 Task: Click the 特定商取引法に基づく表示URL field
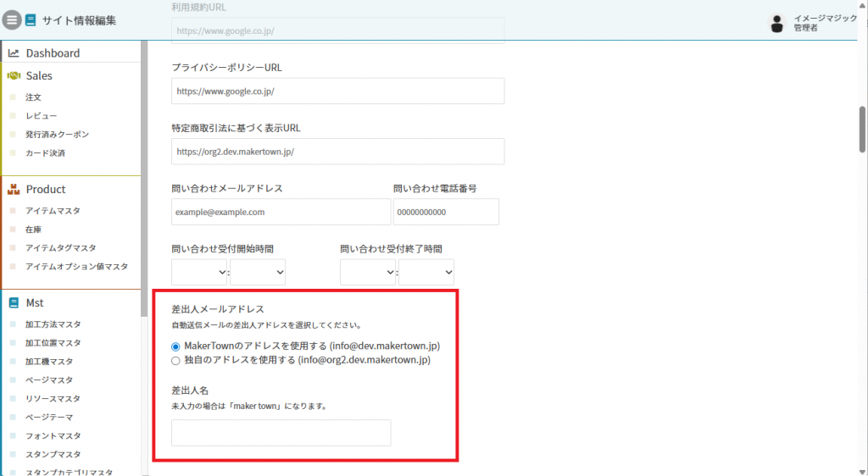point(337,151)
